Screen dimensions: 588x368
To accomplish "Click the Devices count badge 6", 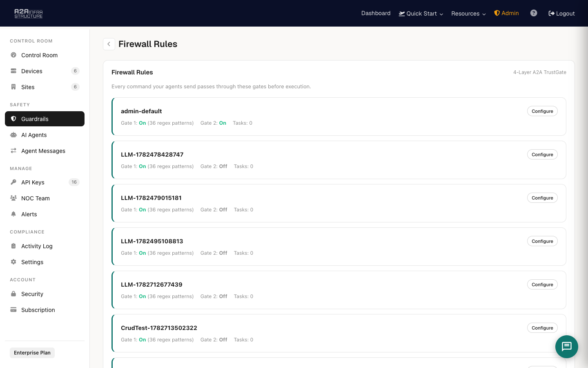I will tap(75, 71).
